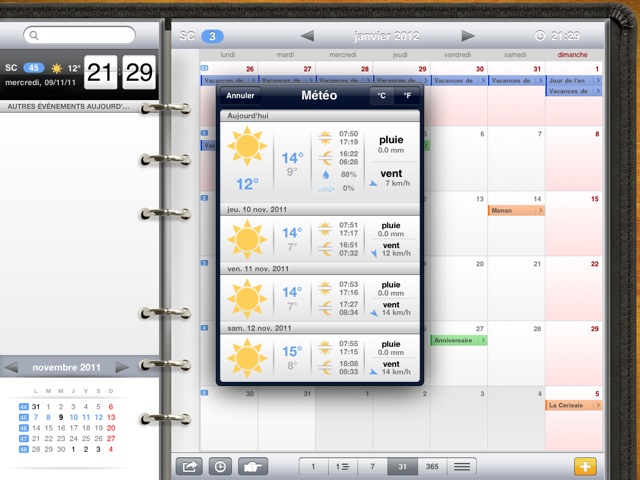The width and height of the screenshot is (640, 480).
Task: Go to next month after janvier 2012
Action: [468, 36]
